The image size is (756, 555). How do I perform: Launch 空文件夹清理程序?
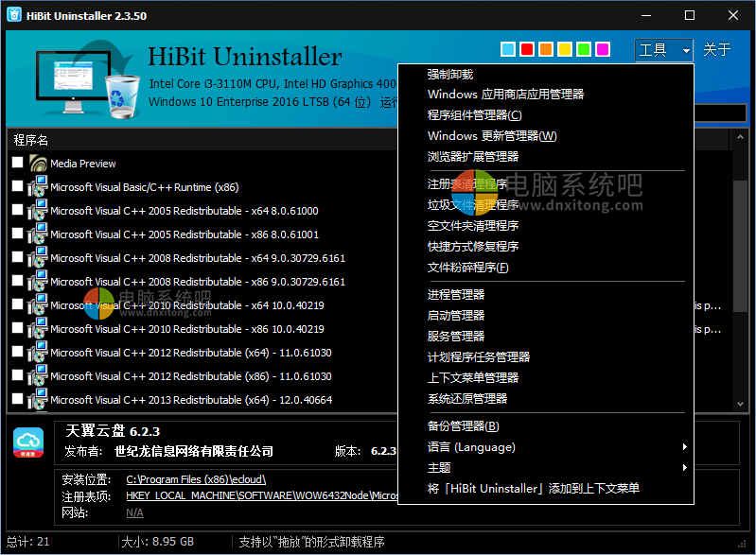(546, 226)
